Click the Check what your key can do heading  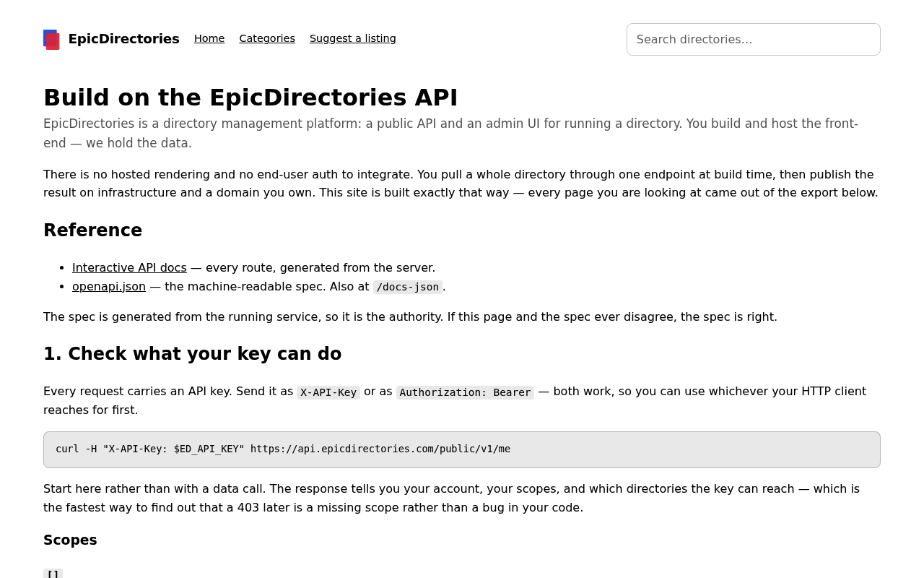193,354
